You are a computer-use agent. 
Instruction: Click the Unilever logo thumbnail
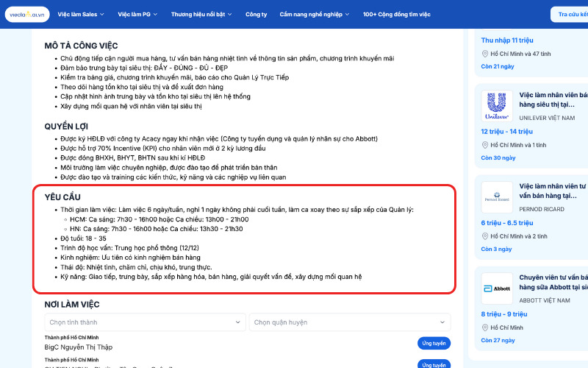tap(497, 106)
